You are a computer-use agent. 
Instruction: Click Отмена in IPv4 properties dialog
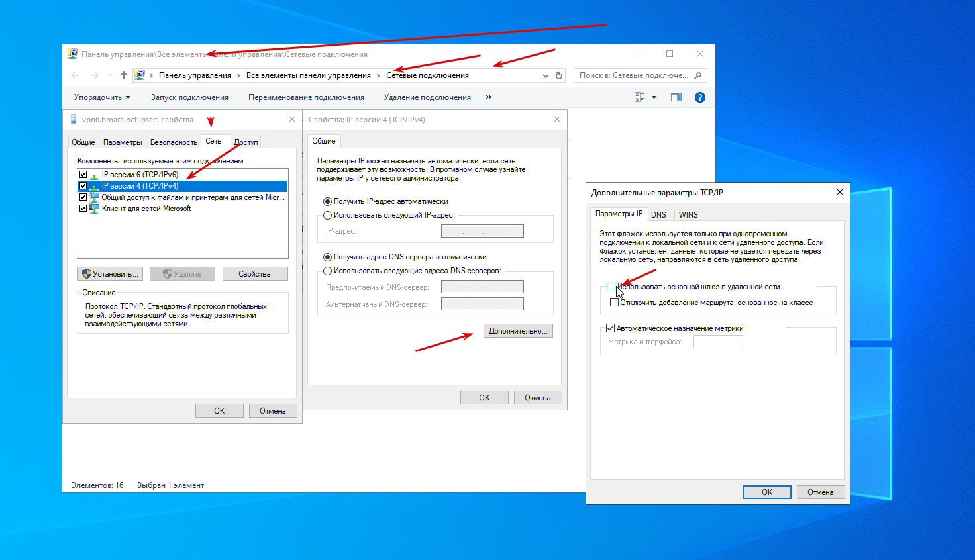pyautogui.click(x=538, y=398)
